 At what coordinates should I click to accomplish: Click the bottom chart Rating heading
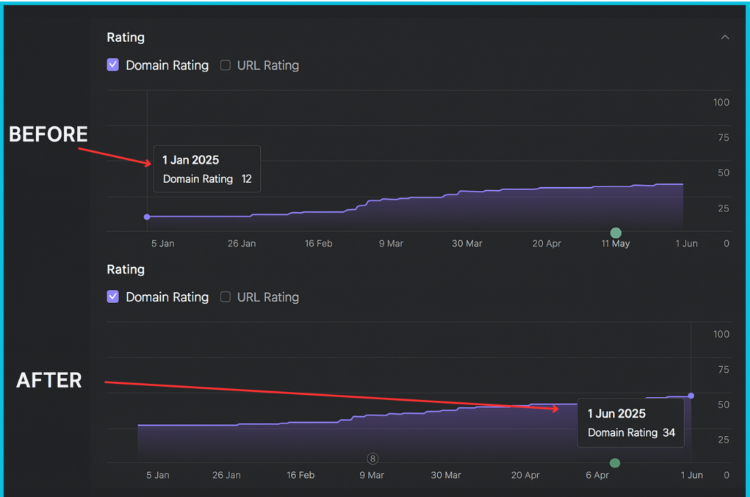click(x=126, y=269)
